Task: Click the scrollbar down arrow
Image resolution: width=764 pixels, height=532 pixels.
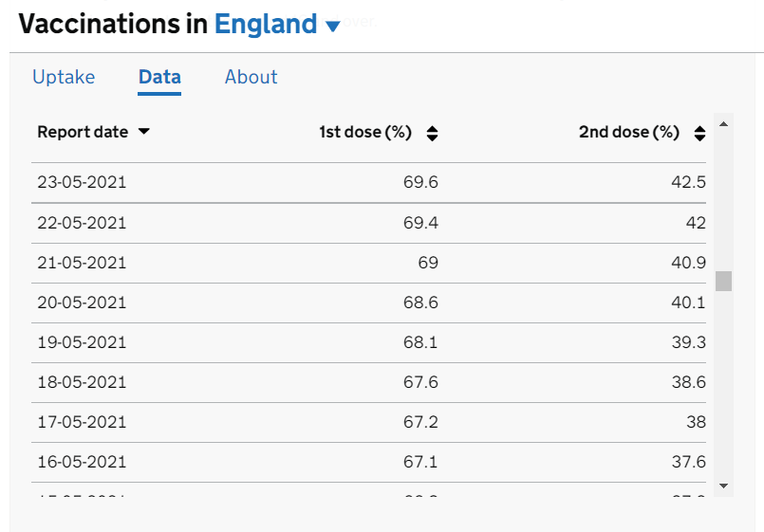Action: pyautogui.click(x=723, y=486)
